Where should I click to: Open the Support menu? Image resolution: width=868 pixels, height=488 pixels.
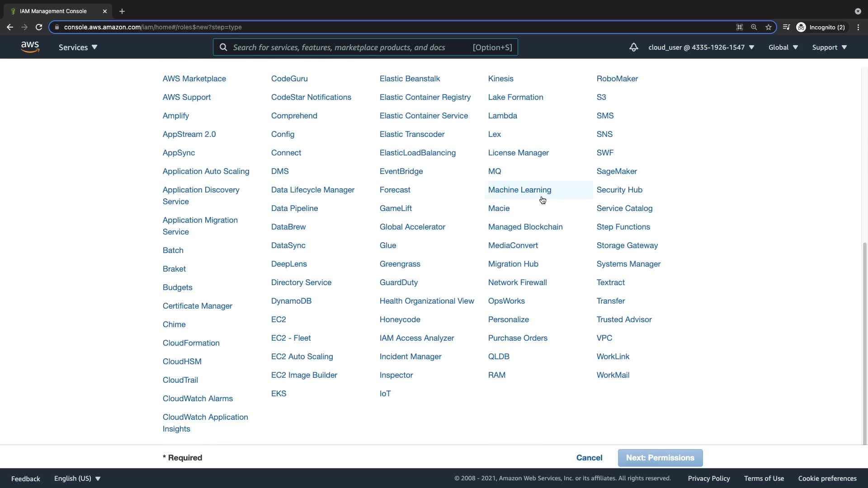829,47
